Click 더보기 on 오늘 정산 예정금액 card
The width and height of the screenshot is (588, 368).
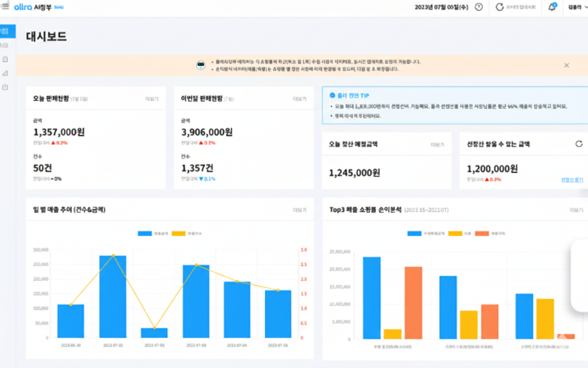coord(437,144)
